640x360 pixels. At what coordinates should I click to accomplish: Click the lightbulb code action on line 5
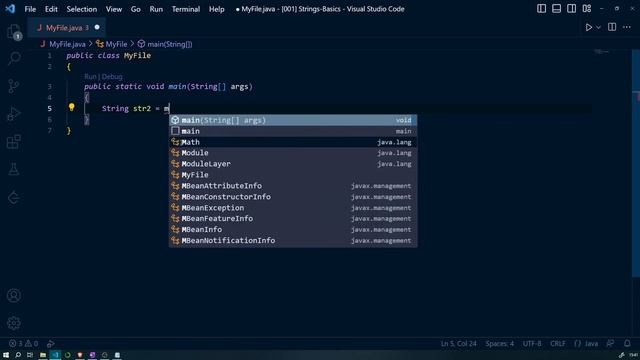(71, 107)
